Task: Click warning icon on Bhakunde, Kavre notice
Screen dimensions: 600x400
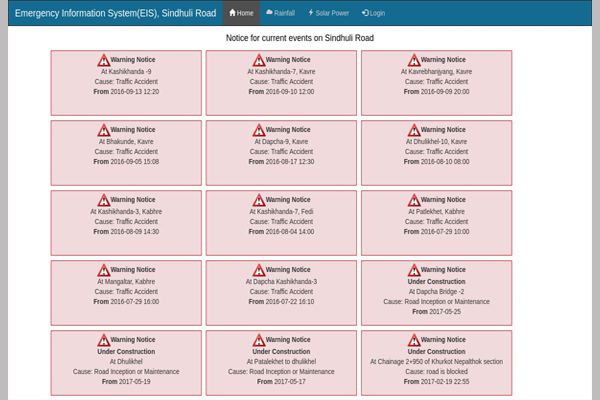Action: coord(103,130)
